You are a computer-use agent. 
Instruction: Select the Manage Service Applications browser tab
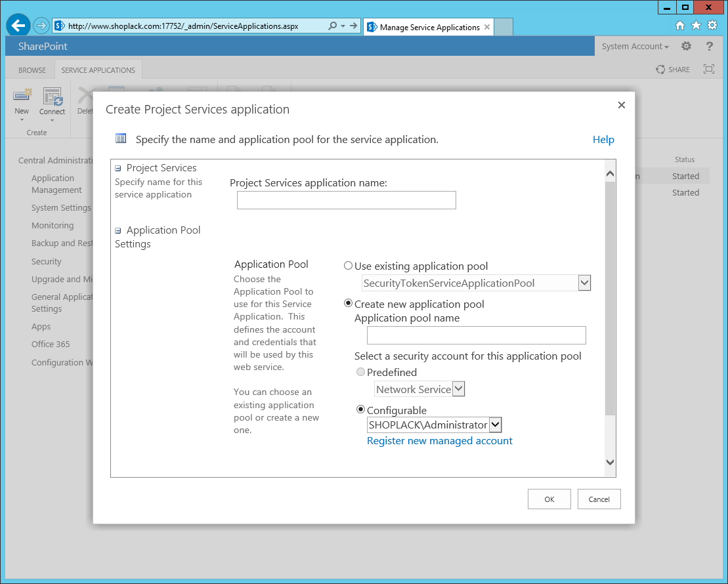click(429, 27)
